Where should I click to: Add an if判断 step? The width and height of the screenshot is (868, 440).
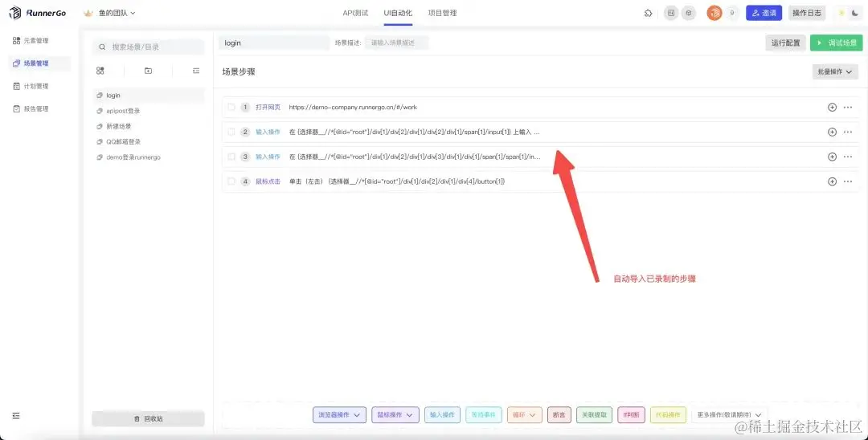631,415
